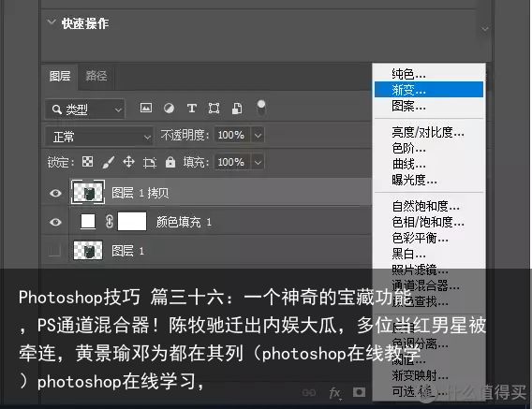Hide the 图层 1 拷贝 layer
The image size is (532, 409).
[55, 193]
